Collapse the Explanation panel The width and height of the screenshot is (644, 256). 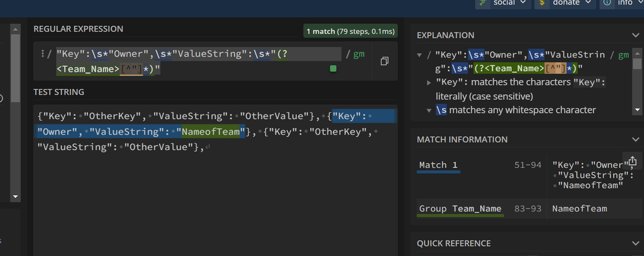(x=636, y=36)
